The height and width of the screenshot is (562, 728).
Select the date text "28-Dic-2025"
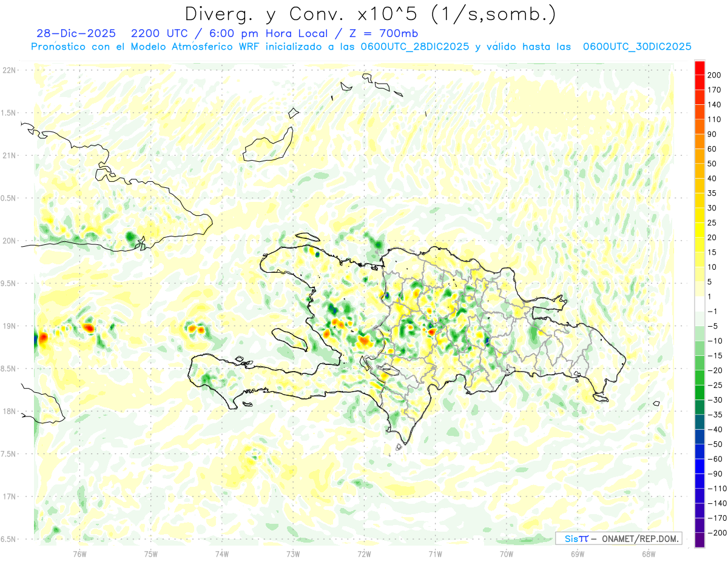click(x=76, y=33)
